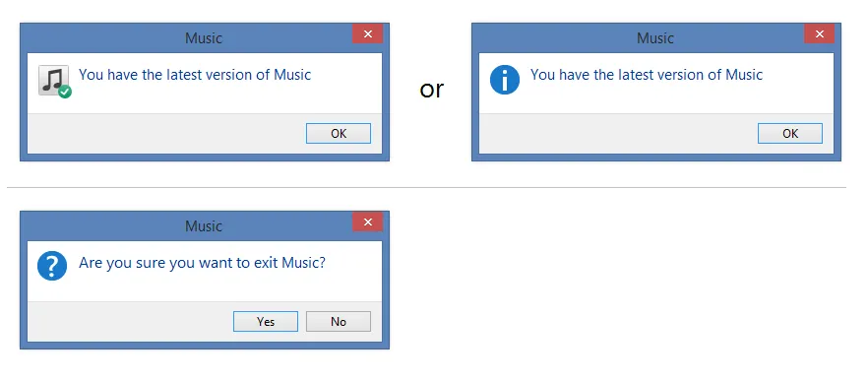Click the 'or' text separating the two dialogs

[431, 90]
